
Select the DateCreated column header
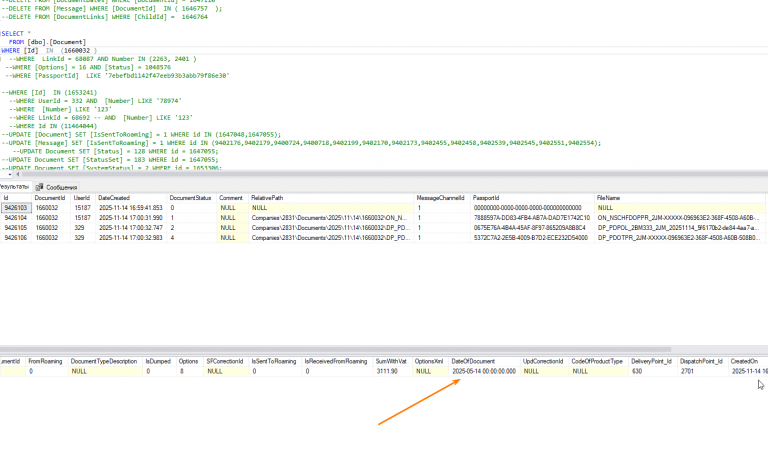131,198
